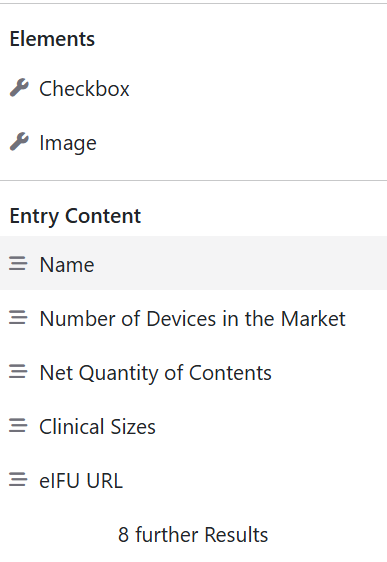Click the Elements section heading
The image size is (387, 562).
(52, 39)
